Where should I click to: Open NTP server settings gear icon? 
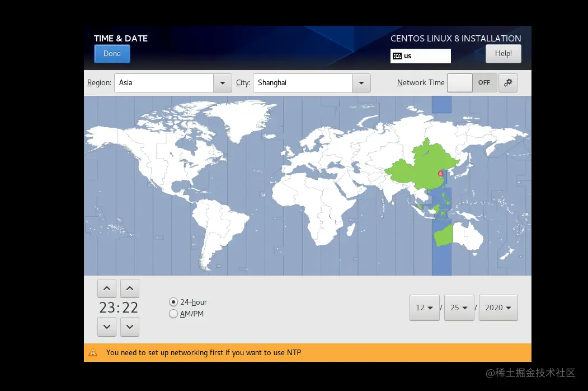[x=508, y=83]
